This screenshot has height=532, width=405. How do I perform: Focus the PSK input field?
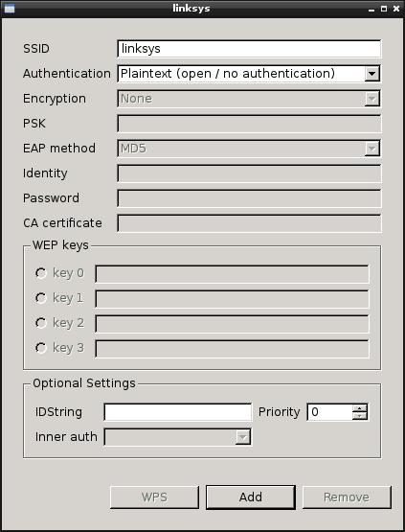[249, 124]
